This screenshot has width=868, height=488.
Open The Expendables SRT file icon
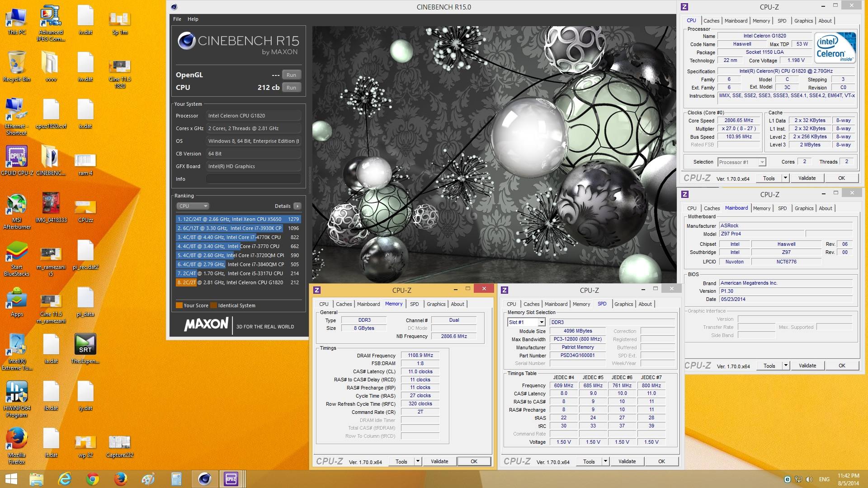[x=85, y=349]
